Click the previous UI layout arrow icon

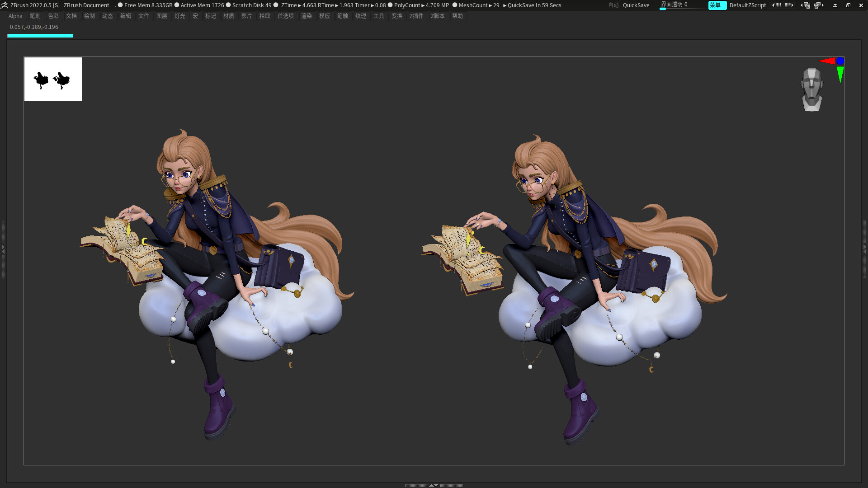pos(806,5)
